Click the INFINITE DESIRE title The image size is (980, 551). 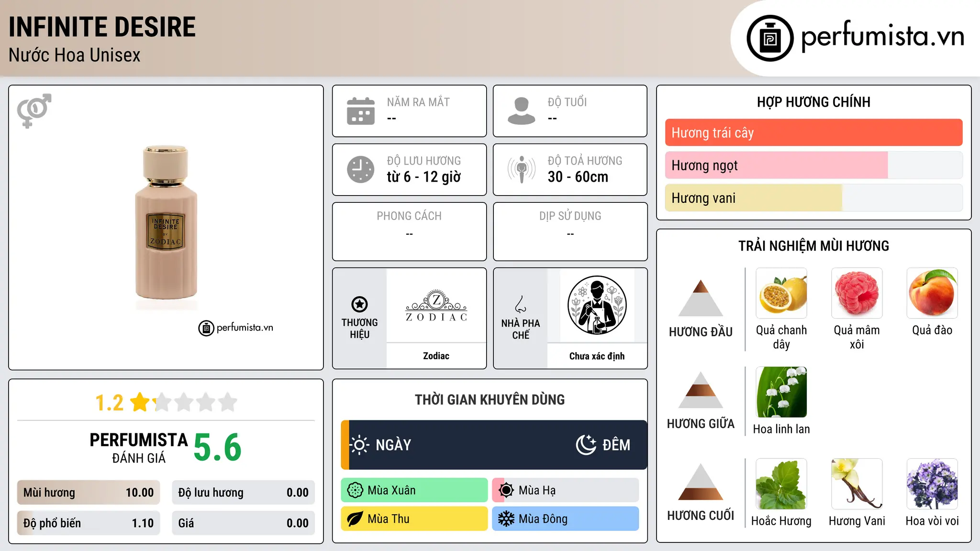coord(102,27)
